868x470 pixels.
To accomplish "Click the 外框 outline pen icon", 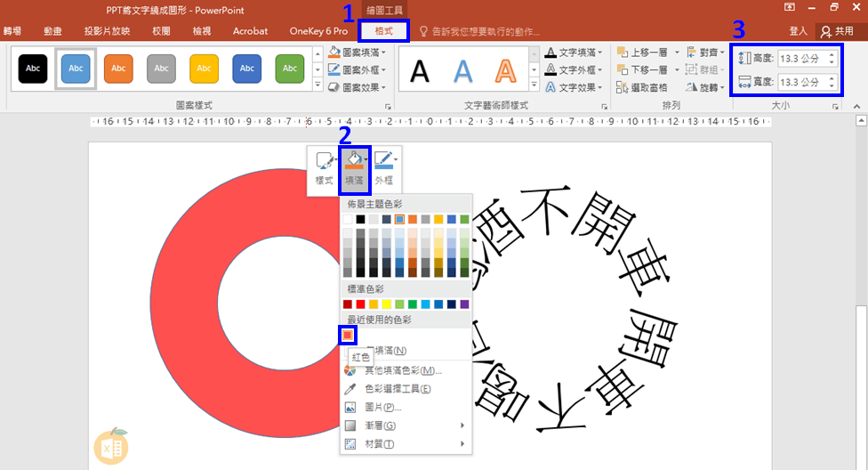I will coord(383,160).
